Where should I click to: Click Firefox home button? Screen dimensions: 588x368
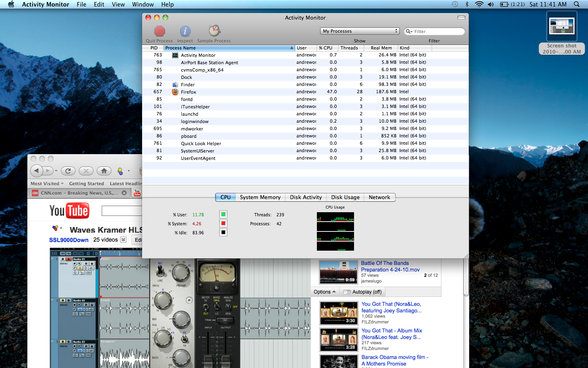(104, 171)
